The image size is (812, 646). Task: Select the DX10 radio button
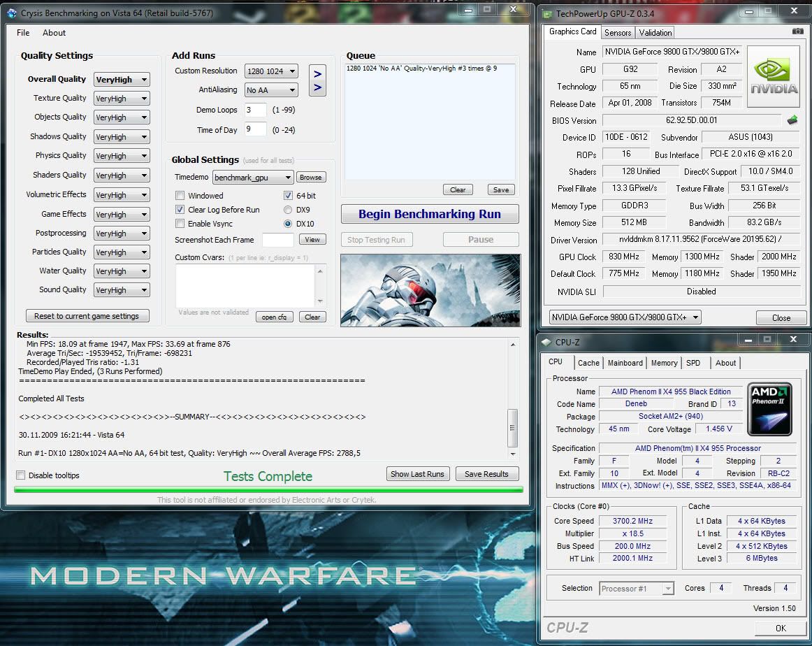click(x=288, y=224)
